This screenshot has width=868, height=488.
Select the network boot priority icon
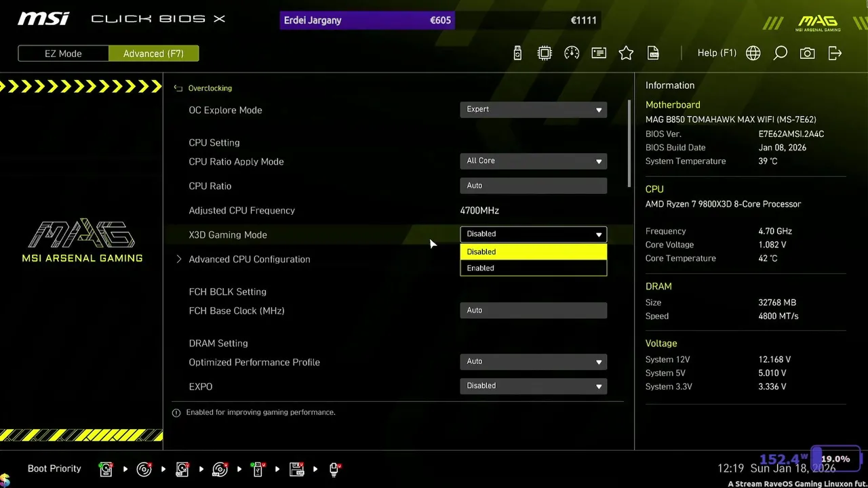point(334,468)
